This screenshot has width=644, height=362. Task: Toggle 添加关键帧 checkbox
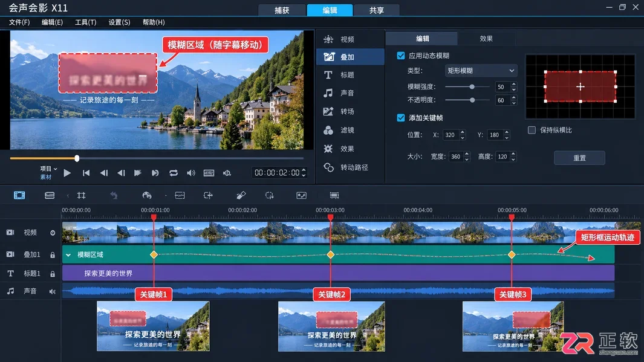[x=401, y=118]
